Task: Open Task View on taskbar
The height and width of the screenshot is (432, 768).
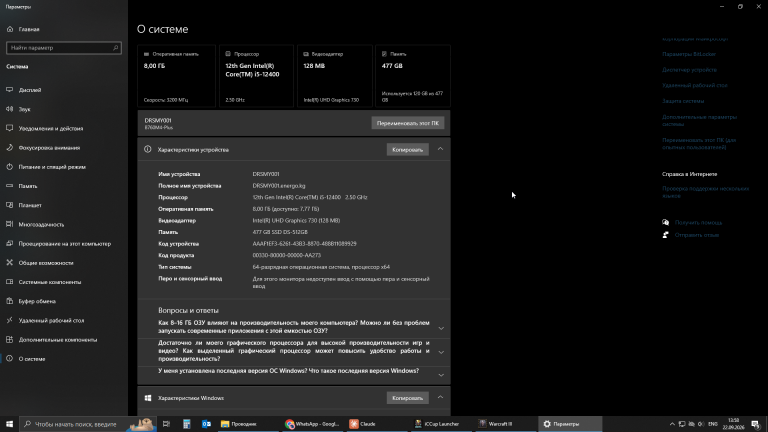Action: tap(166, 424)
